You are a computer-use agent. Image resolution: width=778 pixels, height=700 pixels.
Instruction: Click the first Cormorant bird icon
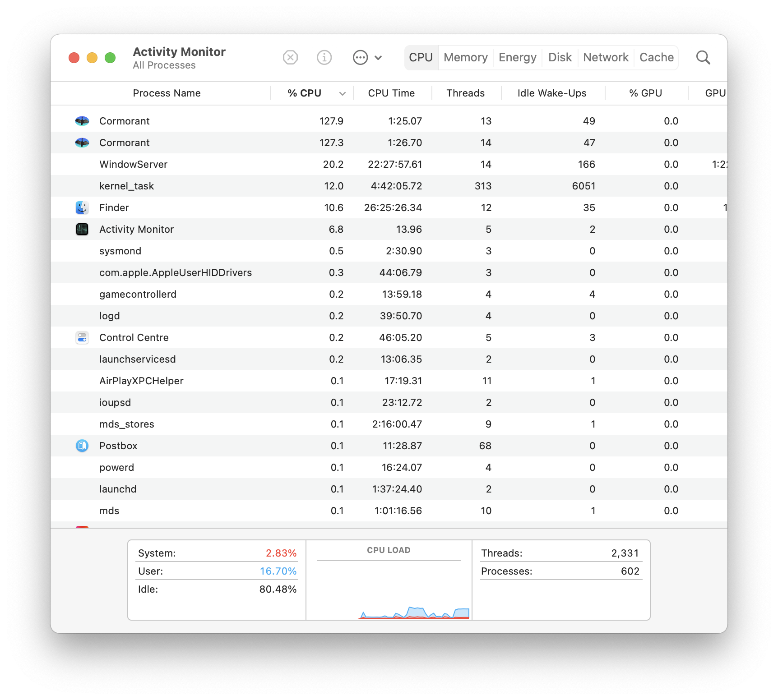click(x=82, y=121)
